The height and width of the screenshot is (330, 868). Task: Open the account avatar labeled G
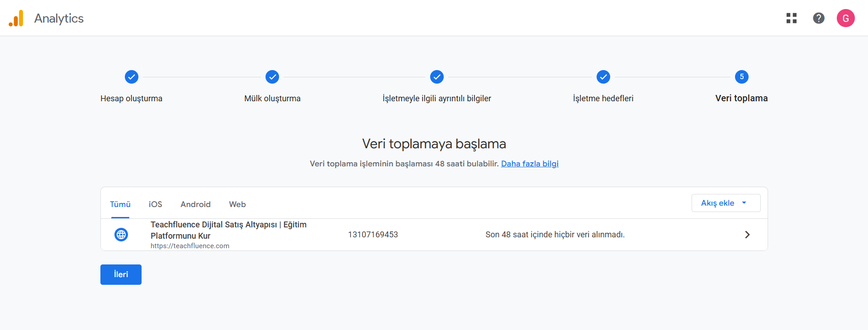click(x=845, y=19)
